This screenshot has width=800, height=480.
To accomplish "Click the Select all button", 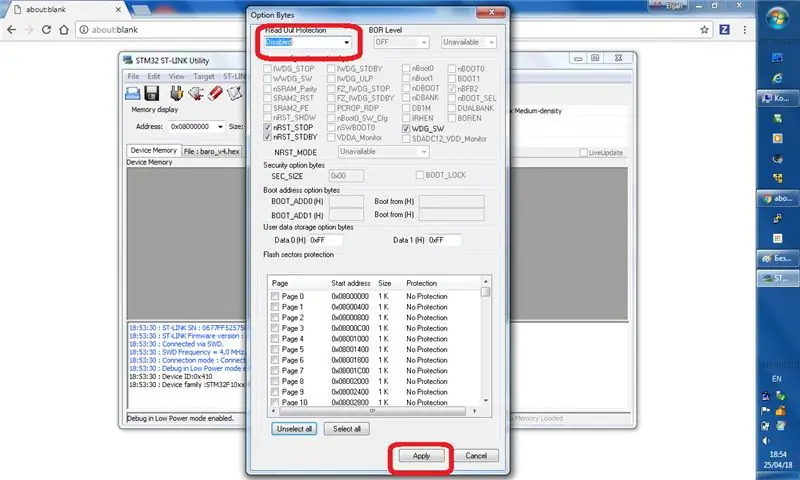I will click(347, 429).
